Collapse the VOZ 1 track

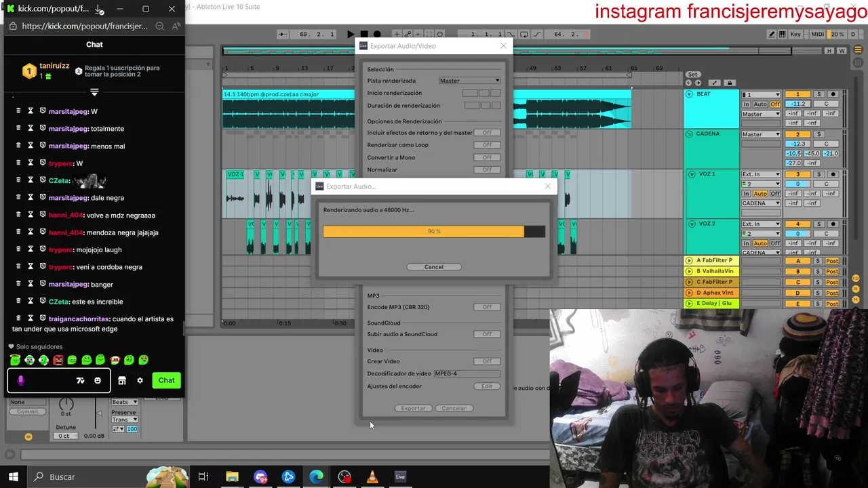(692, 174)
